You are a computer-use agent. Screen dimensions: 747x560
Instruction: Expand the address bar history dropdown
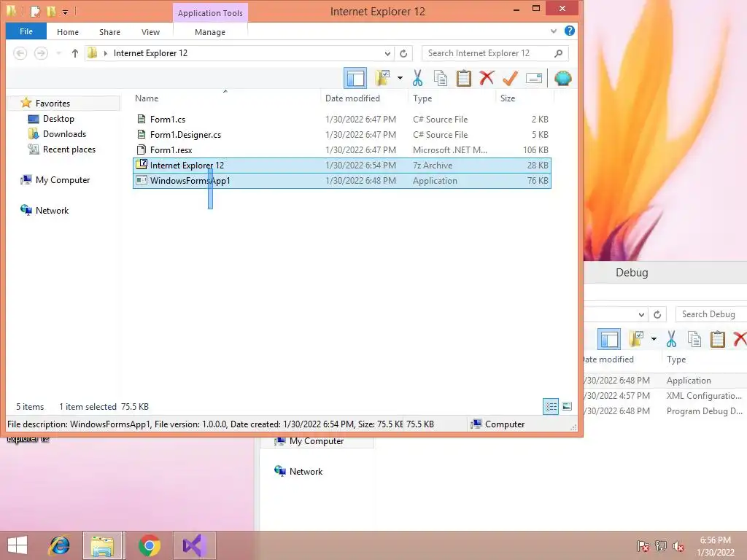coord(388,53)
